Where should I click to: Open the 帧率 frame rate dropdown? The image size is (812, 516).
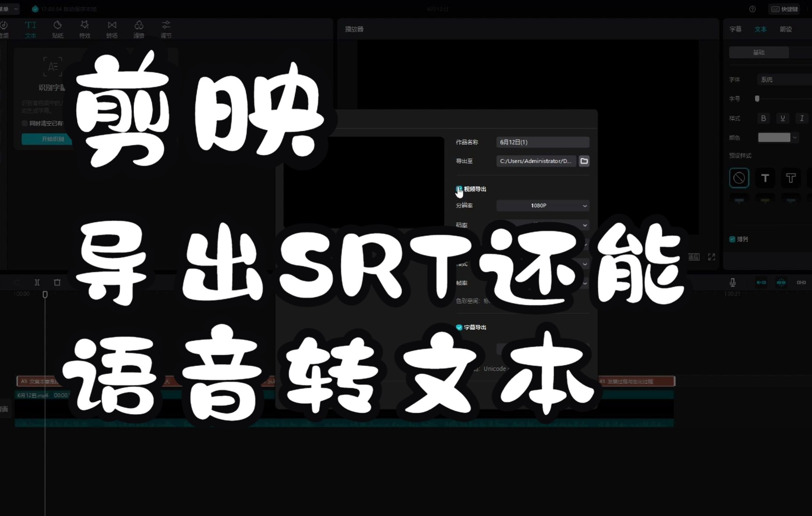543,283
